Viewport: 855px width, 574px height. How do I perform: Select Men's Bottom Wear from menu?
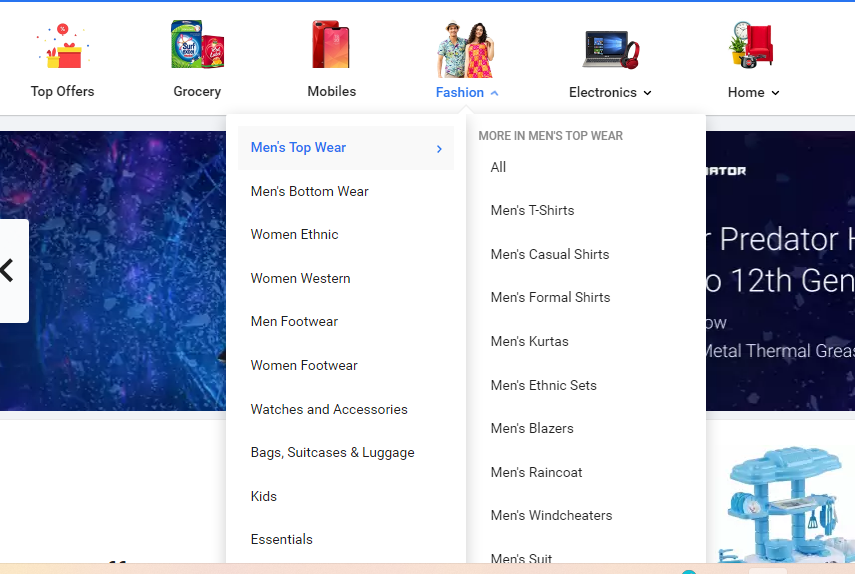(309, 191)
